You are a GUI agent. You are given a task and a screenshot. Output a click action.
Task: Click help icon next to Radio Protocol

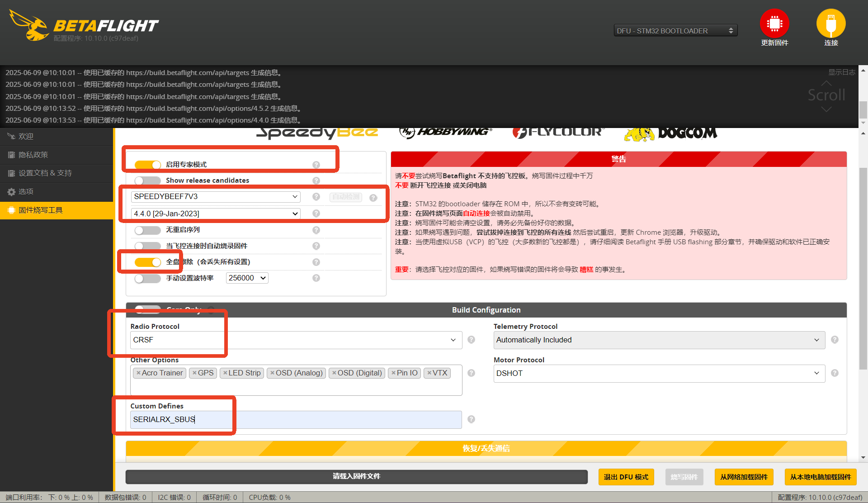(471, 340)
